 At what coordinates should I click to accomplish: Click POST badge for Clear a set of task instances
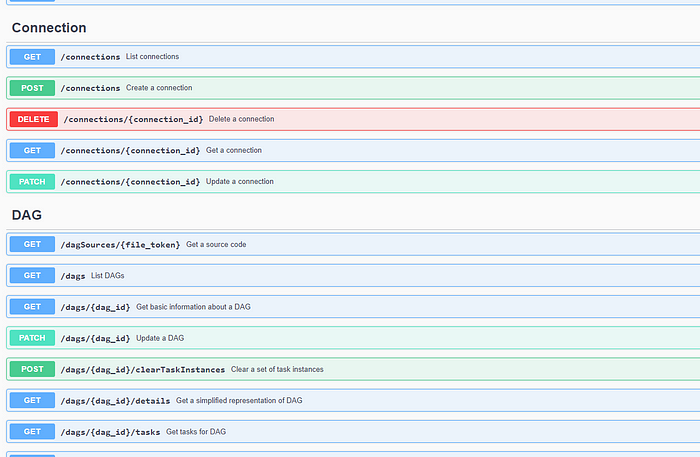coord(32,369)
